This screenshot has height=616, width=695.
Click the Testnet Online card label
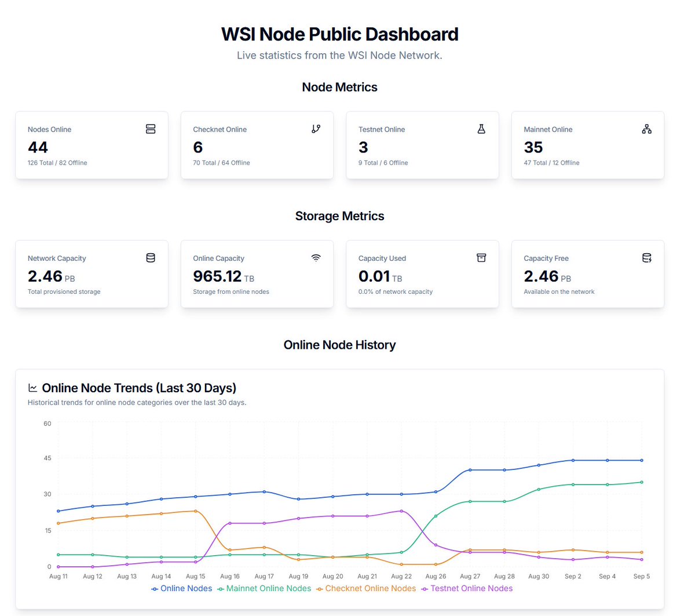pos(382,129)
